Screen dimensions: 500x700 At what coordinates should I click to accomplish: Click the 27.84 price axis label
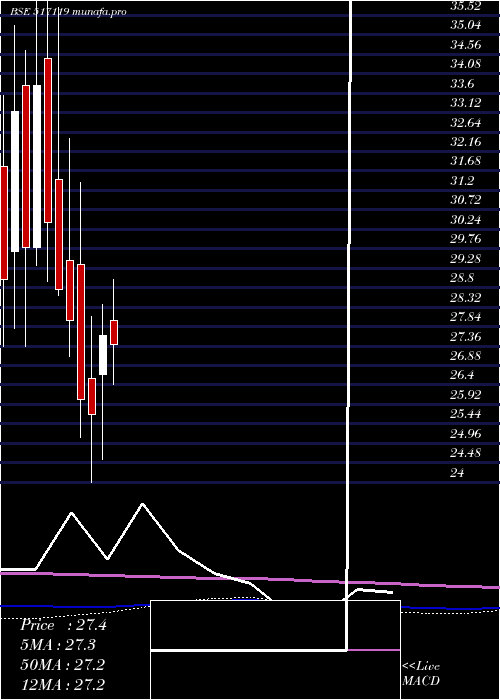(x=465, y=317)
